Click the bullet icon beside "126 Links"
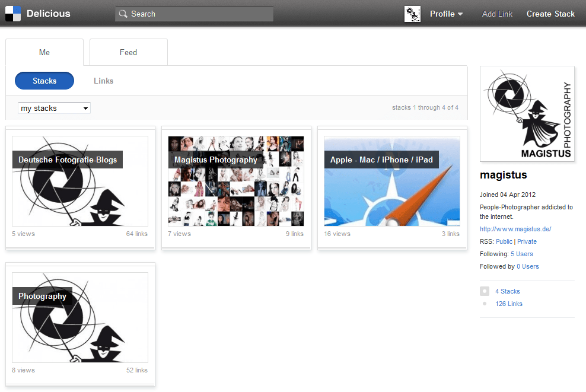This screenshot has height=392, width=586. [x=485, y=304]
